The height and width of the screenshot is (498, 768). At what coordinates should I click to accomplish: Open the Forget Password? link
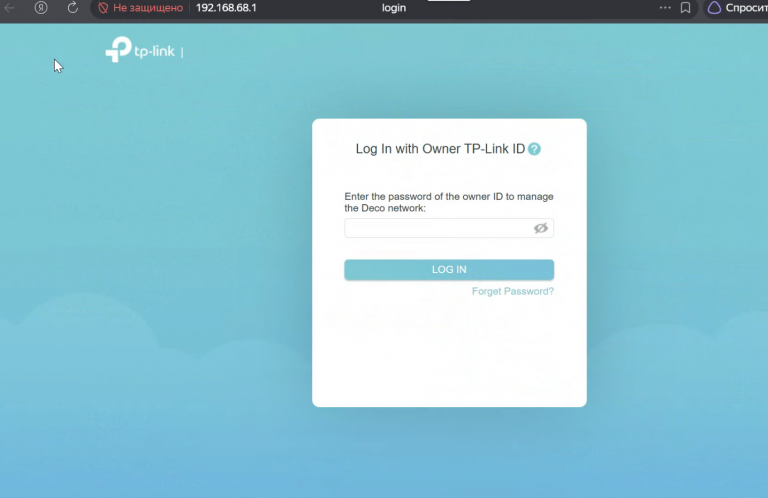[513, 291]
